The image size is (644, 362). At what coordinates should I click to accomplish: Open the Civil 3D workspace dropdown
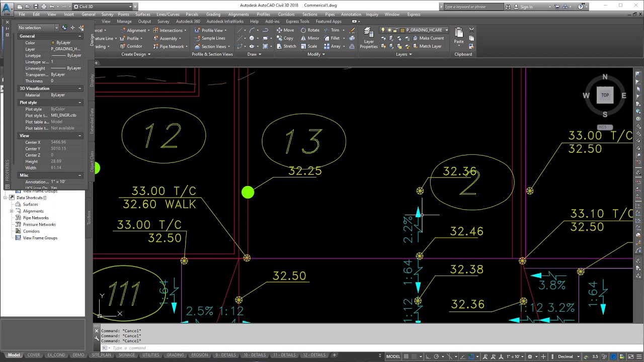[x=103, y=7]
